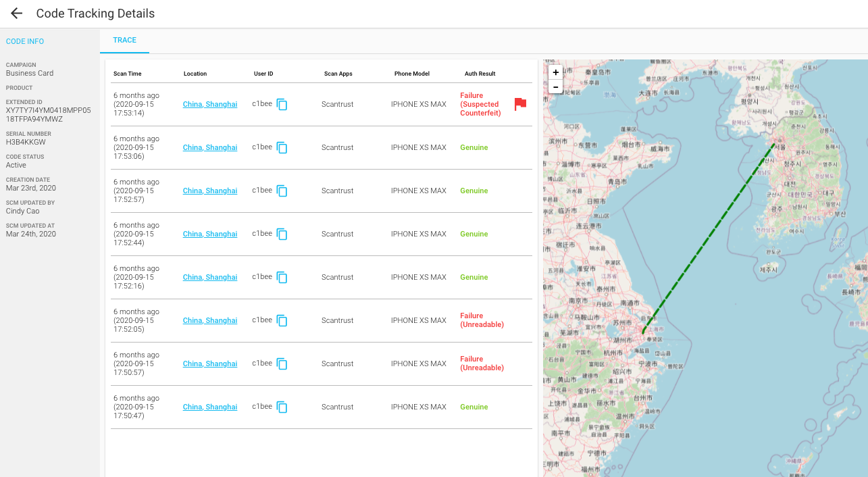This screenshot has width=868, height=477.
Task: Copy User ID for 17:52:16 scan
Action: [282, 278]
